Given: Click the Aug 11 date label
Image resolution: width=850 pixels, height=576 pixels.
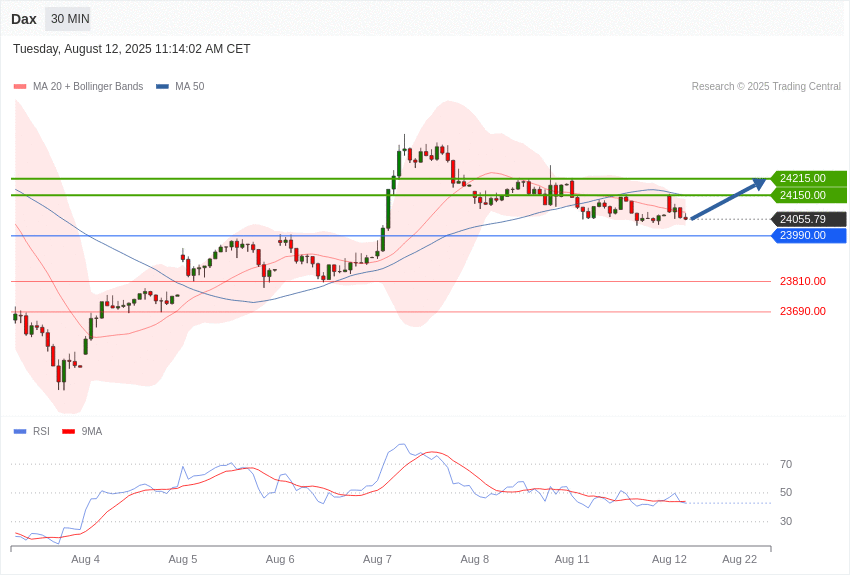Looking at the screenshot, I should pyautogui.click(x=572, y=559).
